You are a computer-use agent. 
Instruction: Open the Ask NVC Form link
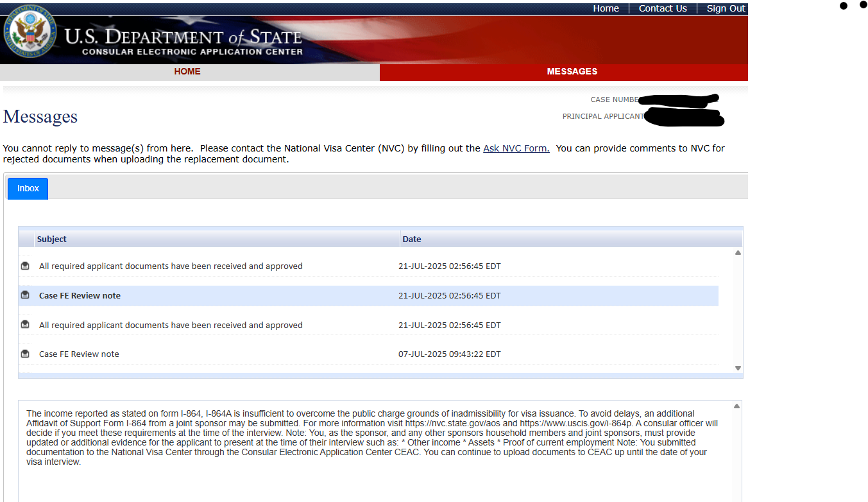(x=516, y=148)
